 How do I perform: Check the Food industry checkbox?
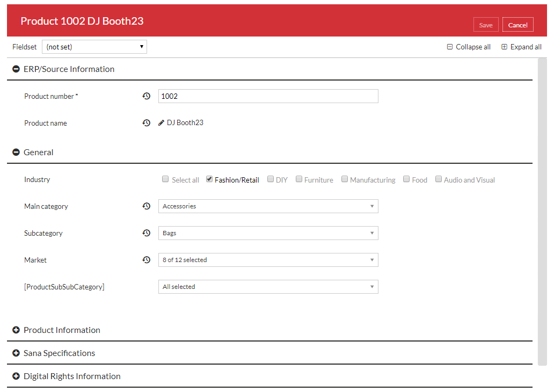(x=406, y=179)
